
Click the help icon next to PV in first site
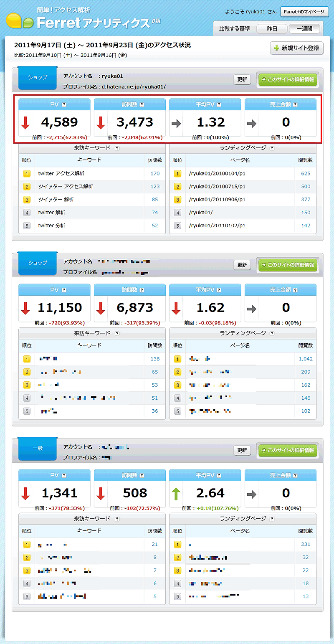tap(64, 105)
